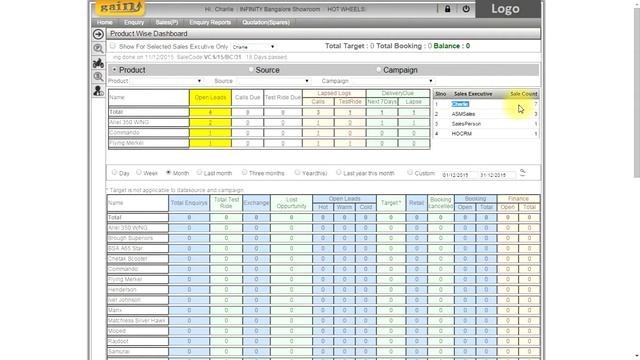Click BSA A65 Star row name
640x360 pixels.
(125, 249)
